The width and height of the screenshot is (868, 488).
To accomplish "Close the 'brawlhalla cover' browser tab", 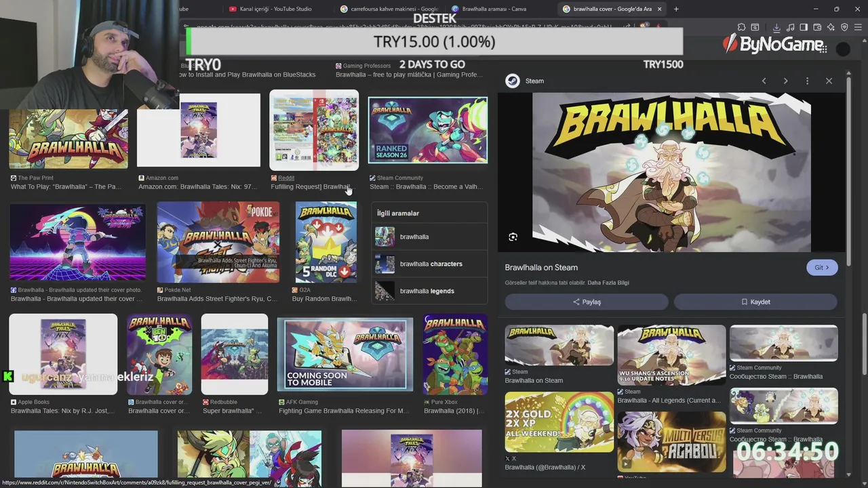I will (x=659, y=9).
